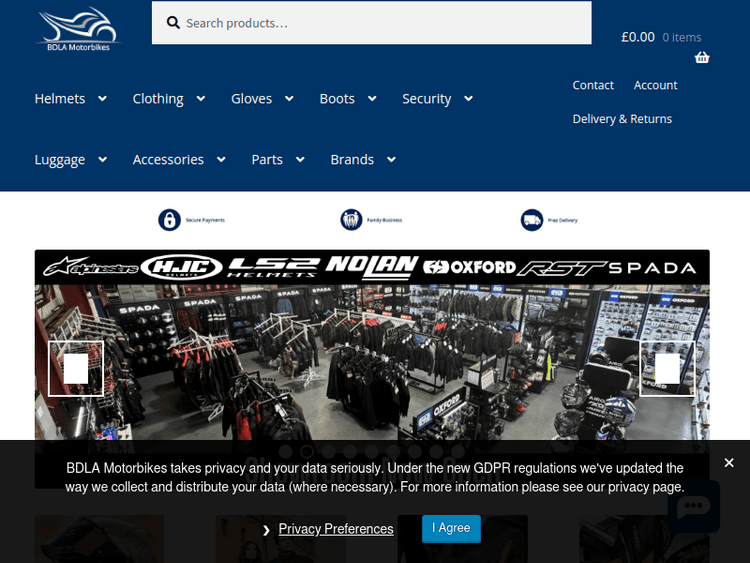Select the second carousel dot

(307, 451)
